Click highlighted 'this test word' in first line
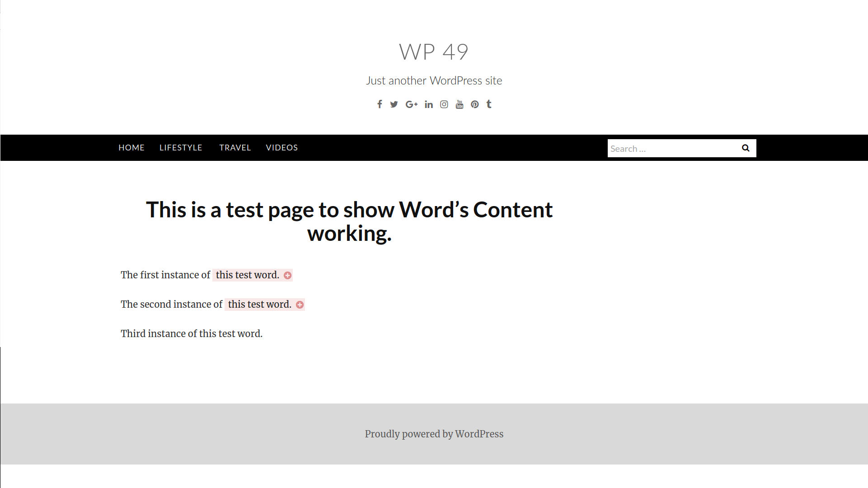868x488 pixels. (x=247, y=275)
